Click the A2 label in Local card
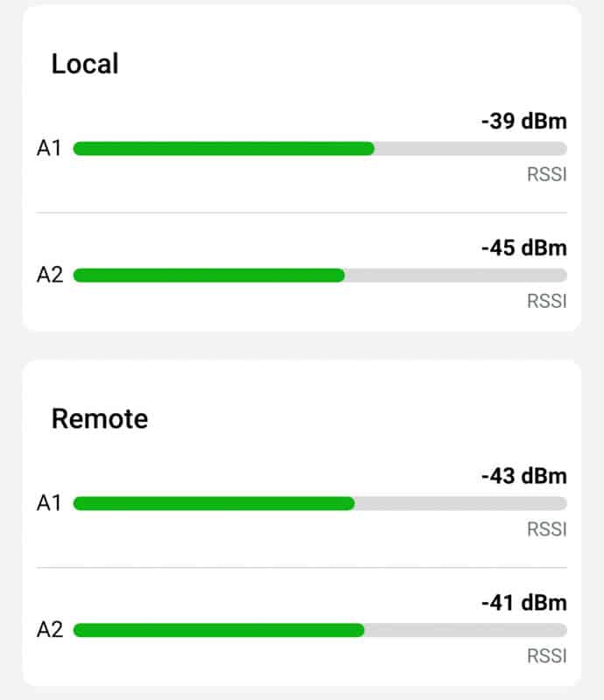The image size is (604, 700). point(50,275)
